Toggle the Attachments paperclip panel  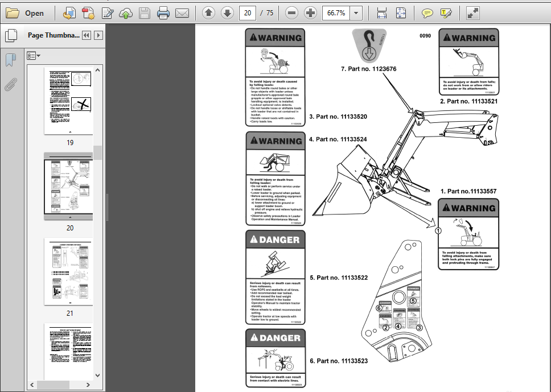[11, 84]
